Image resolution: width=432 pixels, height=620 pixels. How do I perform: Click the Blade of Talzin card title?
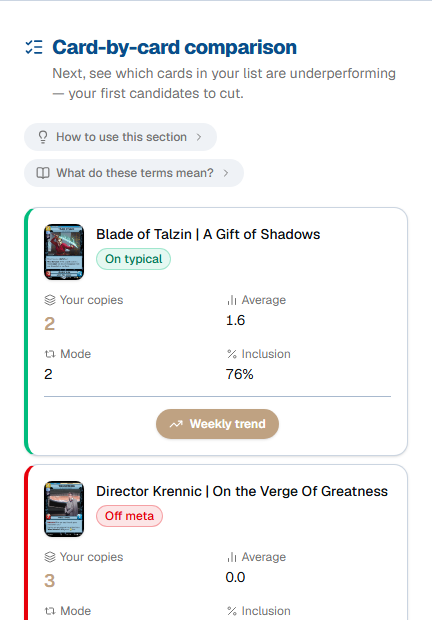(208, 234)
